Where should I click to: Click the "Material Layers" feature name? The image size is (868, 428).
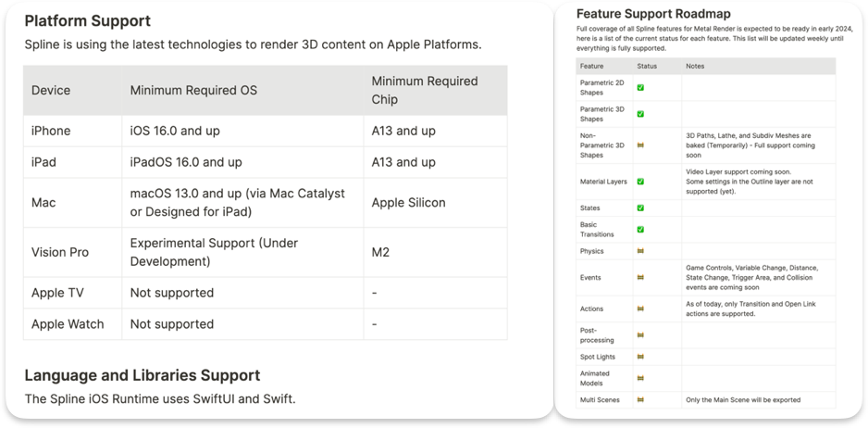click(x=603, y=182)
